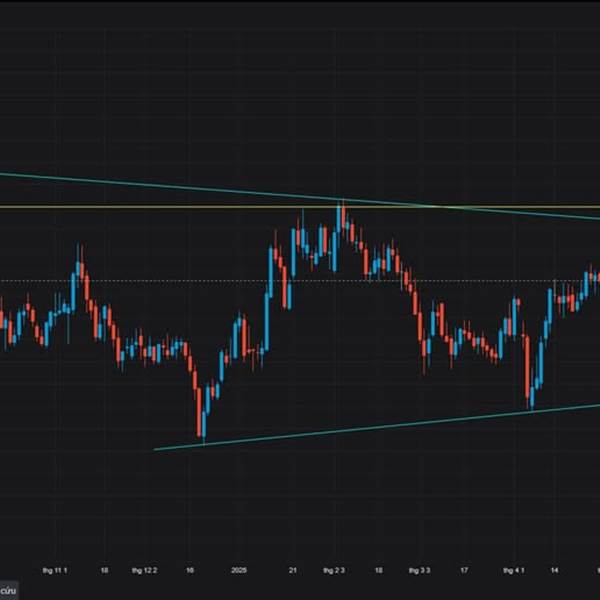Click the 'thg 3 3' date label
600x600 pixels.
tap(419, 571)
